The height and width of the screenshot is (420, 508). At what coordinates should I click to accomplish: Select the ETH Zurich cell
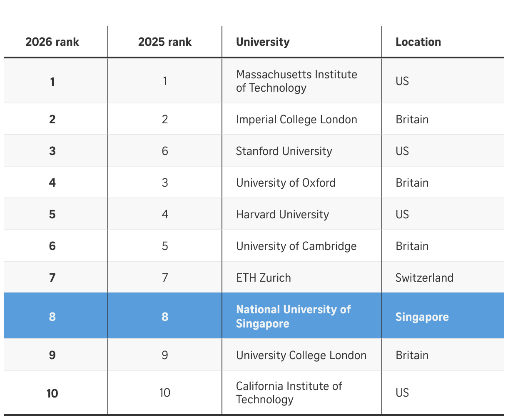pyautogui.click(x=264, y=277)
